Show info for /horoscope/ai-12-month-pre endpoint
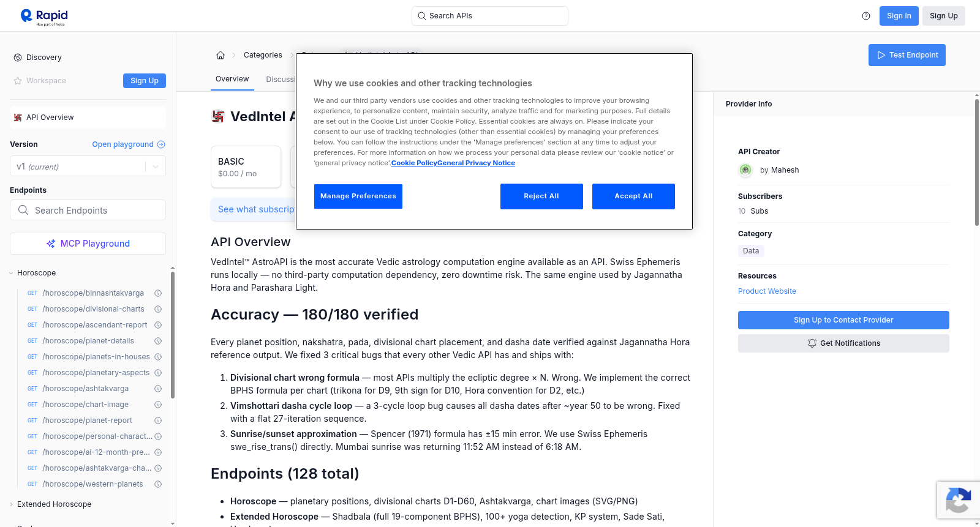This screenshot has height=527, width=980. 158,452
